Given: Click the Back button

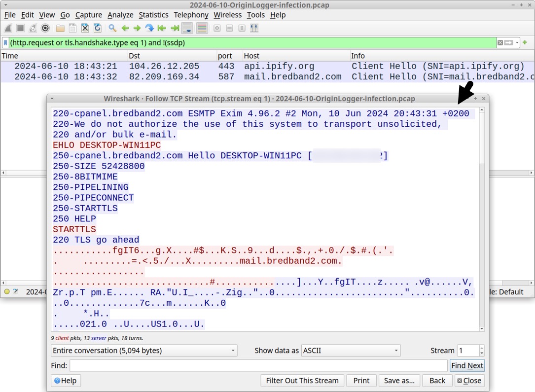Looking at the screenshot, I should pos(437,380).
